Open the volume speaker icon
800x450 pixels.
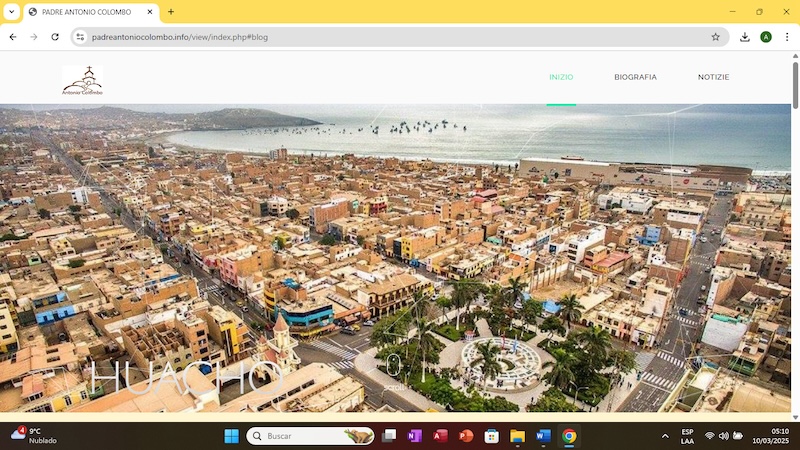point(723,436)
